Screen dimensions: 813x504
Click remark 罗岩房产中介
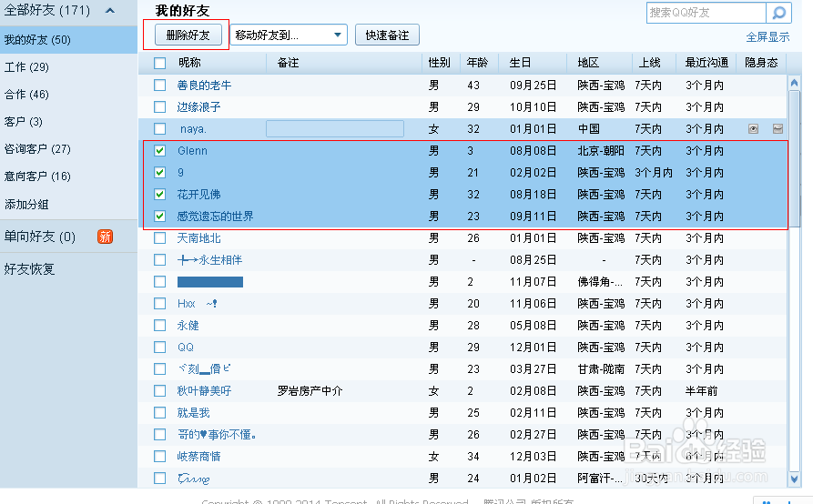(x=310, y=390)
